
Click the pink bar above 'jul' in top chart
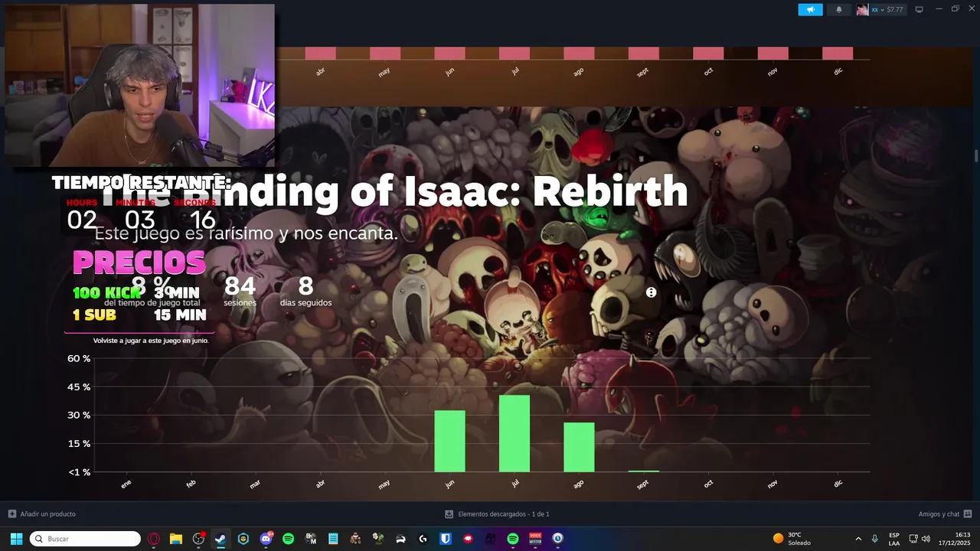coord(514,54)
